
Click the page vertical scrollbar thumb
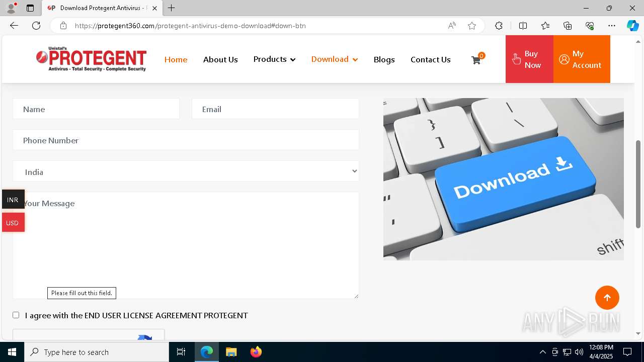pyautogui.click(x=638, y=184)
